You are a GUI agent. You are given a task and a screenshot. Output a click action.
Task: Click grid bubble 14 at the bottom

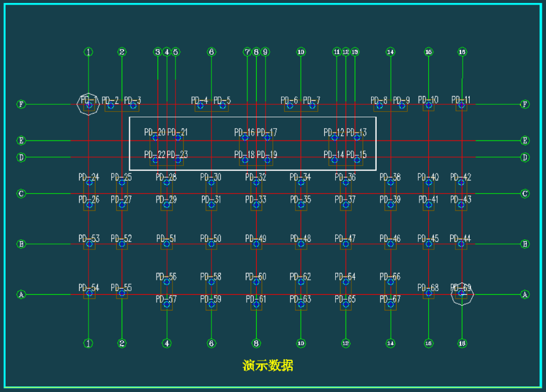pos(390,344)
